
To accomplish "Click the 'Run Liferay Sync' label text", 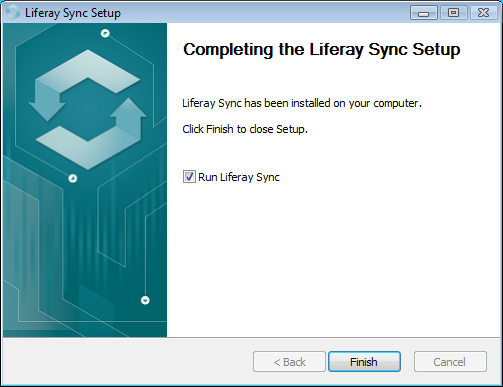I will [x=239, y=177].
